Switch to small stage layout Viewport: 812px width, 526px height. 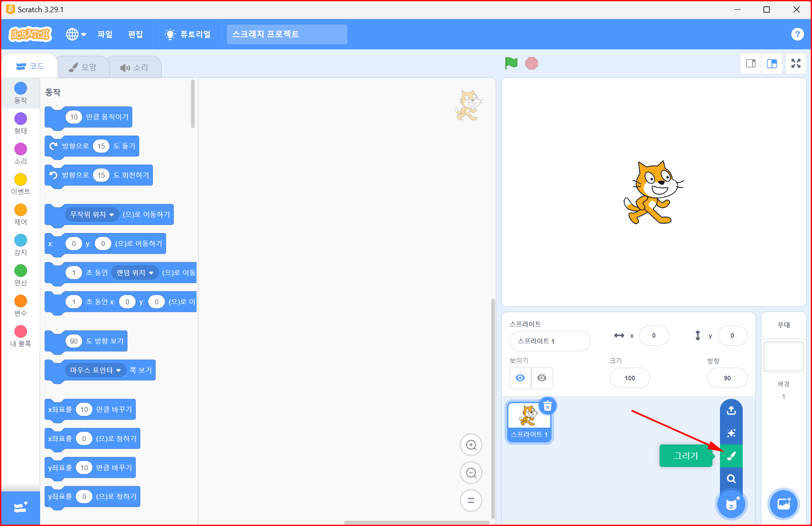click(751, 64)
